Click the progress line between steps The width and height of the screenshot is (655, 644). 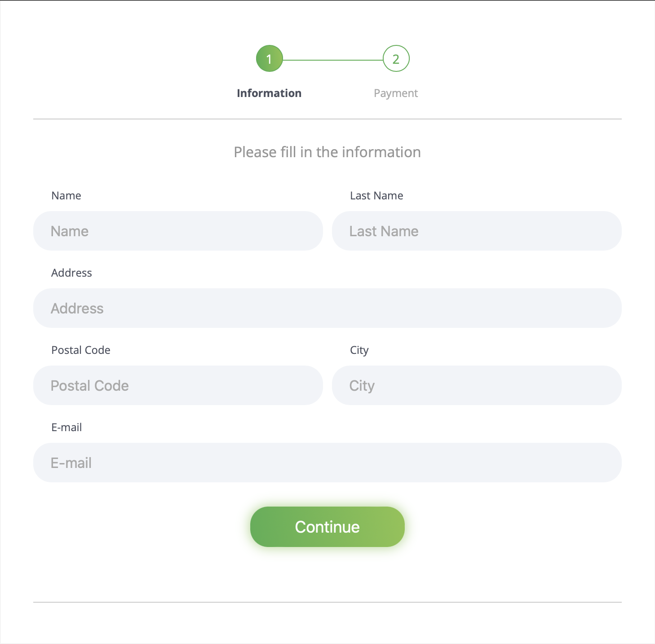332,60
